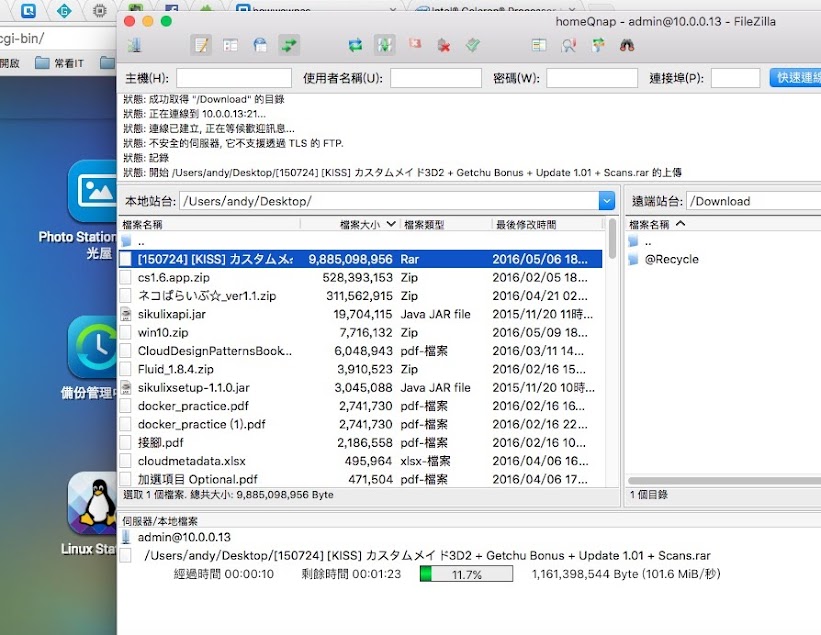Click the 11.7% upload progress bar

click(x=466, y=574)
